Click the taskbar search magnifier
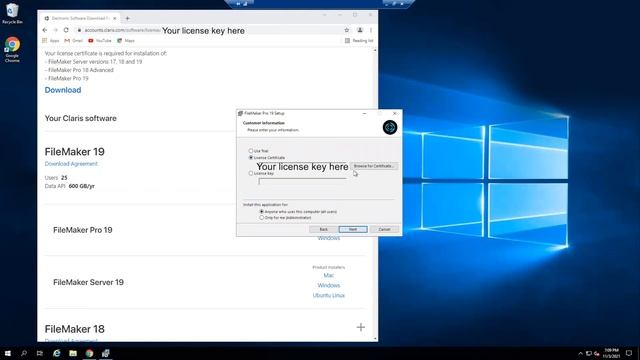 [x=24, y=353]
